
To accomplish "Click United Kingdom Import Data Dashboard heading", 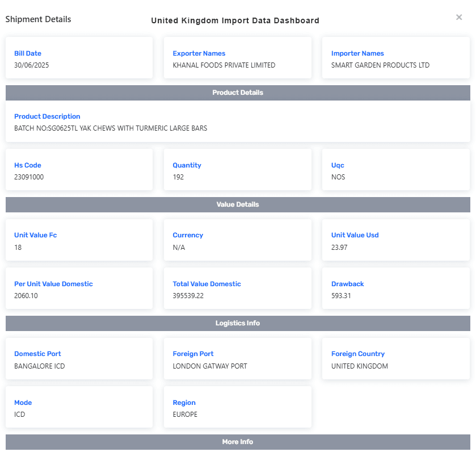I will 235,20.
